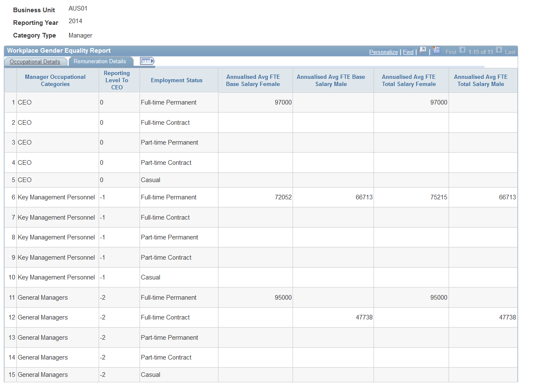Click the Find link in the grid header
Screen dimensions: 535x392
point(408,52)
